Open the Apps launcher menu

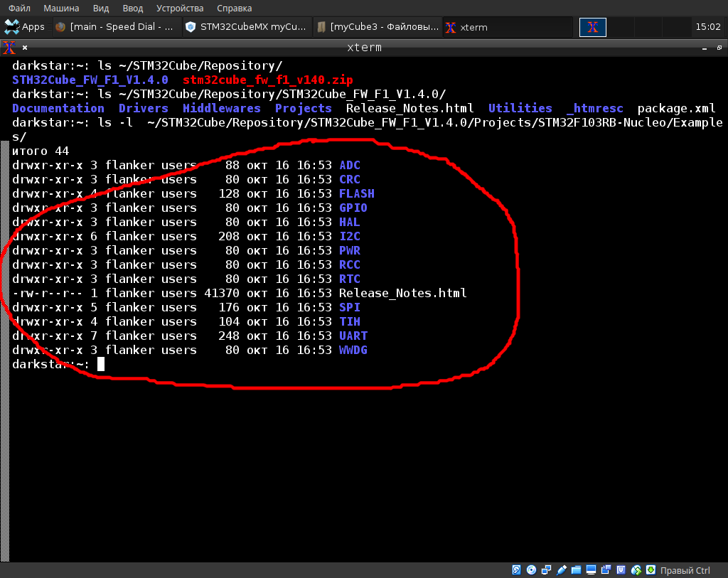click(x=25, y=27)
